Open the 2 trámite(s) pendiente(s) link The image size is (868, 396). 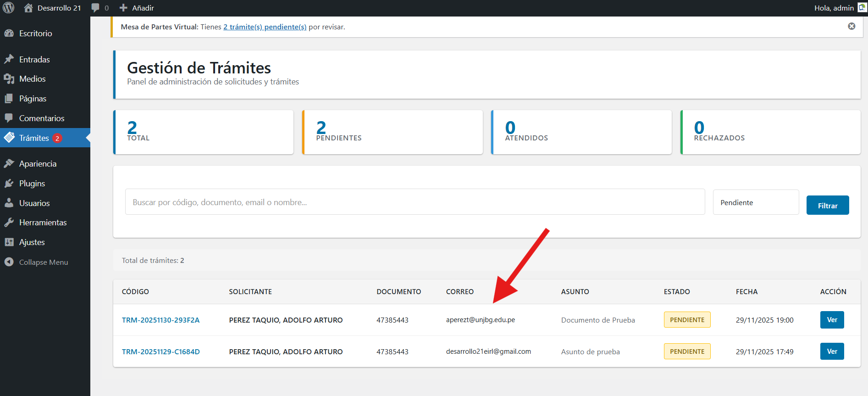pyautogui.click(x=265, y=27)
